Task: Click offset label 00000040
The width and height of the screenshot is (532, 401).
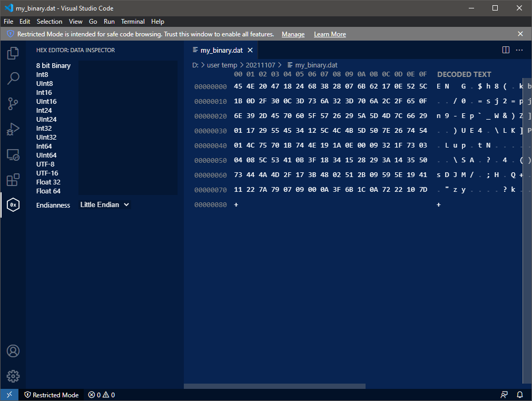Action: pos(210,145)
